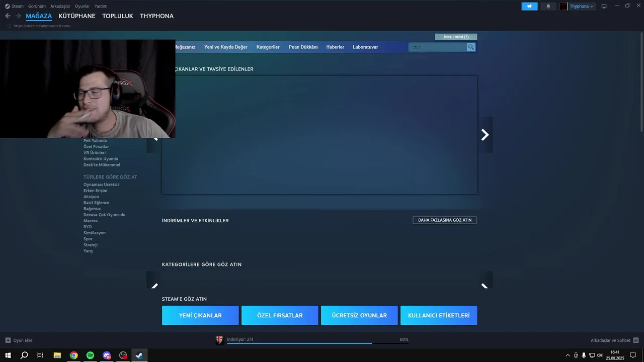Viewport: 644px width, 362px height.
Task: Browse the Strateji genre
Action: point(91,245)
